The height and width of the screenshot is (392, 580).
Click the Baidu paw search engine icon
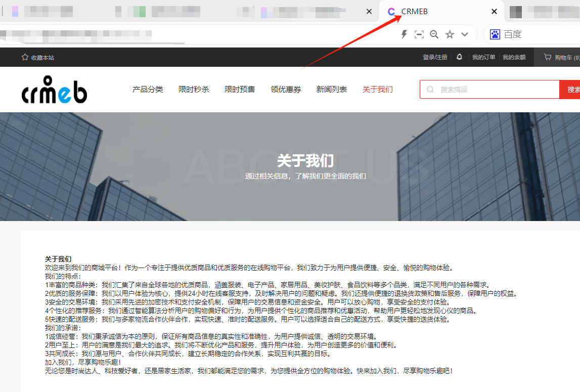pos(495,34)
